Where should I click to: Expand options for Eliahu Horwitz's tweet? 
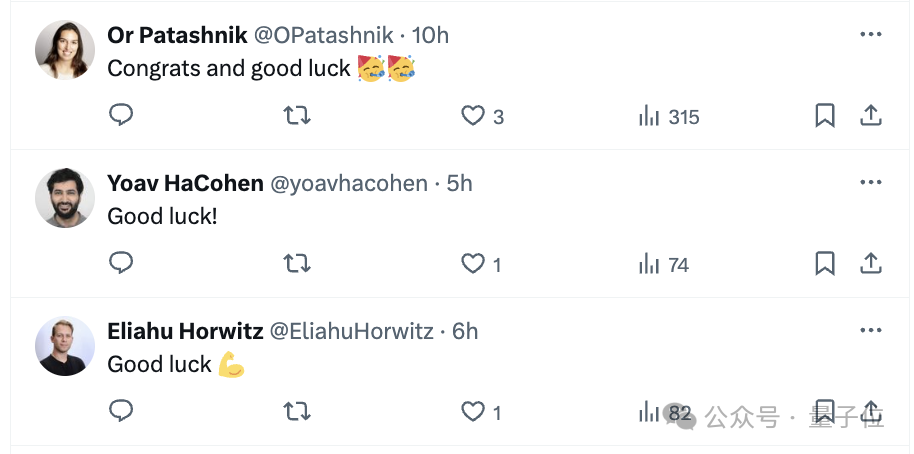coord(871,331)
